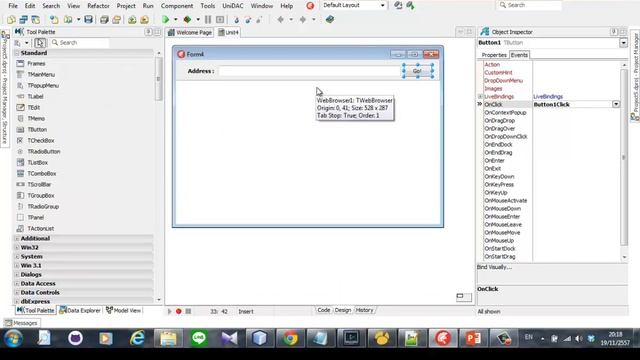Viewport: 640px width, 360px height.
Task: Toggle the Tool Palette arrow selection tool
Action: click(40, 42)
